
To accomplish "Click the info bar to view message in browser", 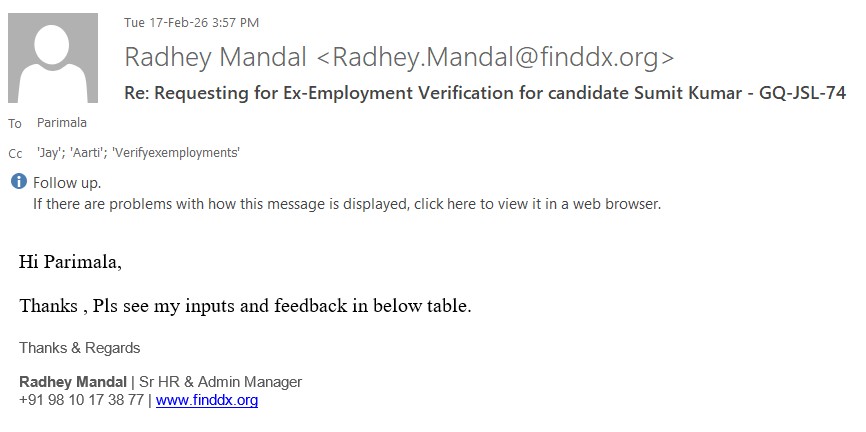I will (x=347, y=204).
